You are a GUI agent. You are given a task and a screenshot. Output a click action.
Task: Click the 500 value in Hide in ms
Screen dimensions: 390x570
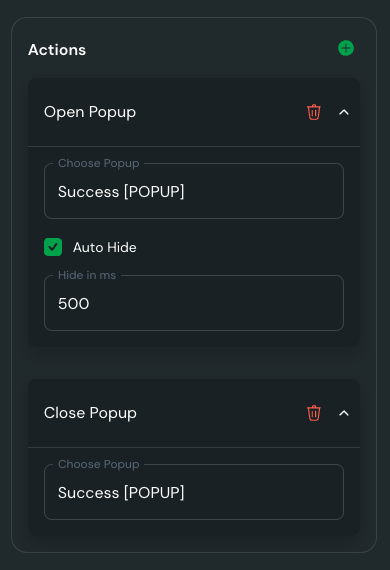coord(73,304)
